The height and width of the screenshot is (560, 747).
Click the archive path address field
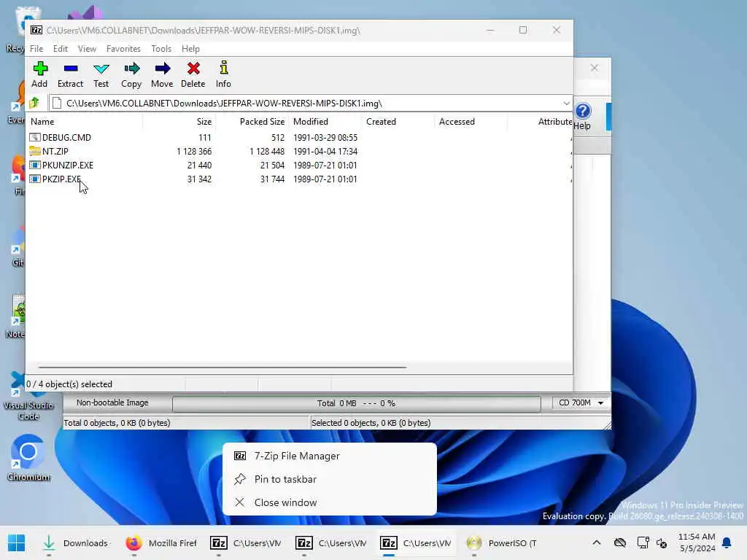pos(305,103)
